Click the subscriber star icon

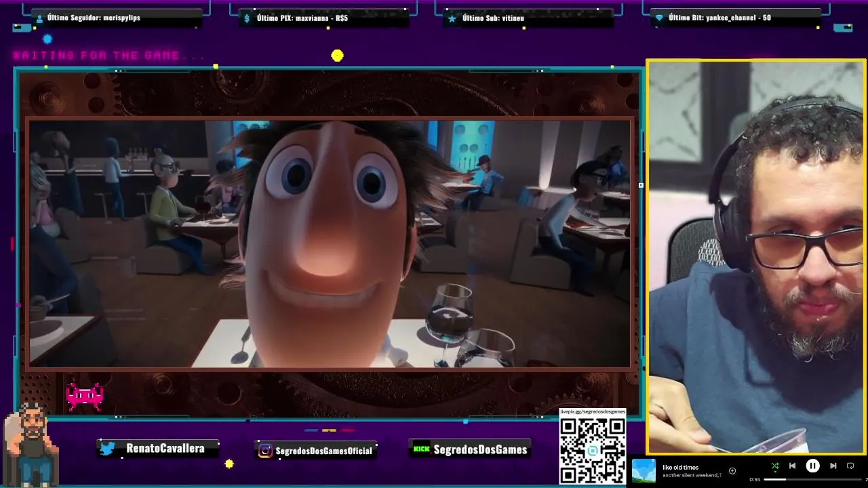pos(452,18)
